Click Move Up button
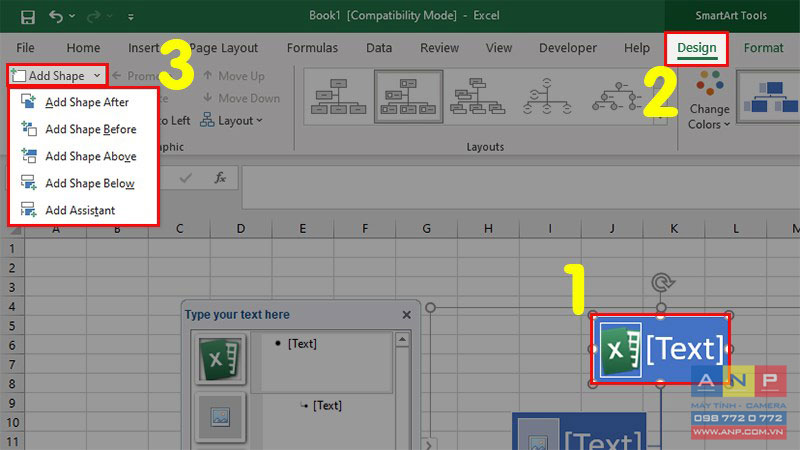Screen dimensions: 800x450 (x=234, y=76)
